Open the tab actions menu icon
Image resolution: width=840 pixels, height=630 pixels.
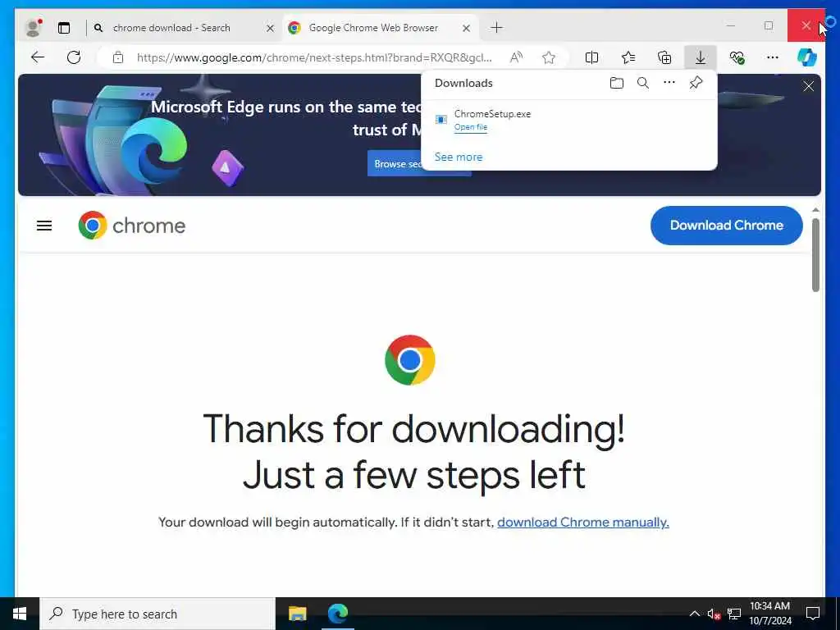click(x=64, y=28)
